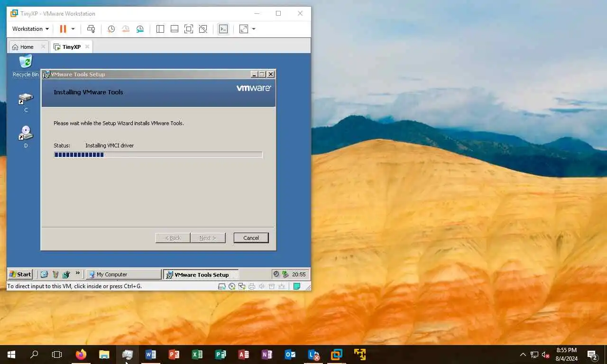Click the CD/DVD device status icon
This screenshot has width=607, height=364.
point(232,286)
